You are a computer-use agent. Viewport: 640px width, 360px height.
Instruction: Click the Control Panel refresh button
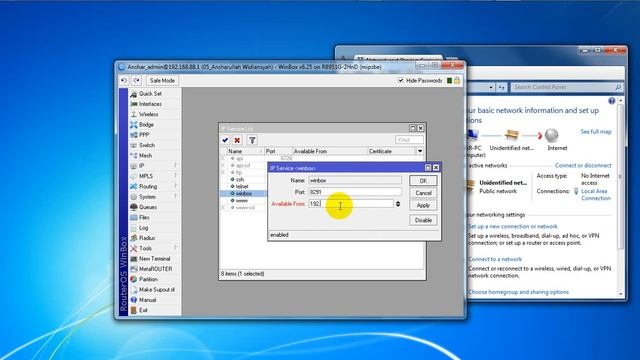(502, 87)
